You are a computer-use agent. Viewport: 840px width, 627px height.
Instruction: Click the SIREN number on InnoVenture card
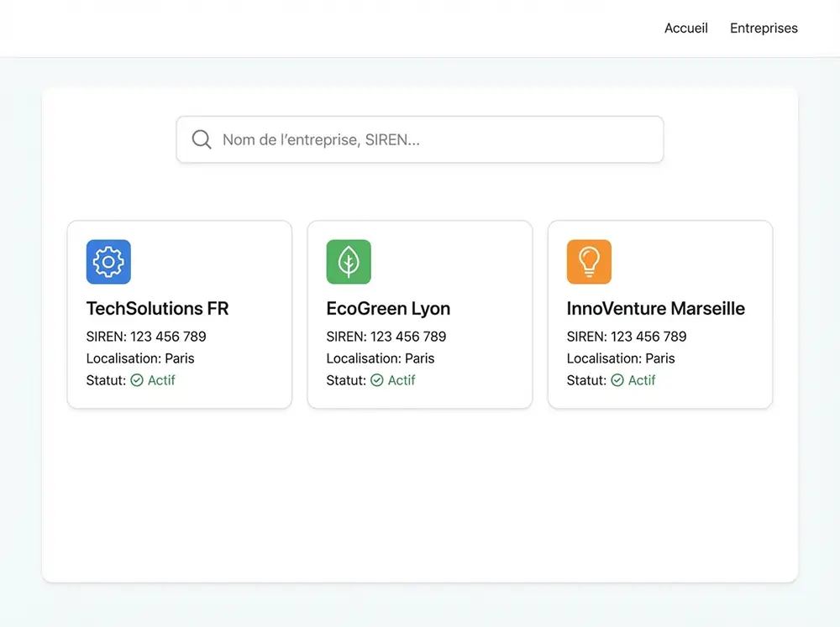click(648, 337)
